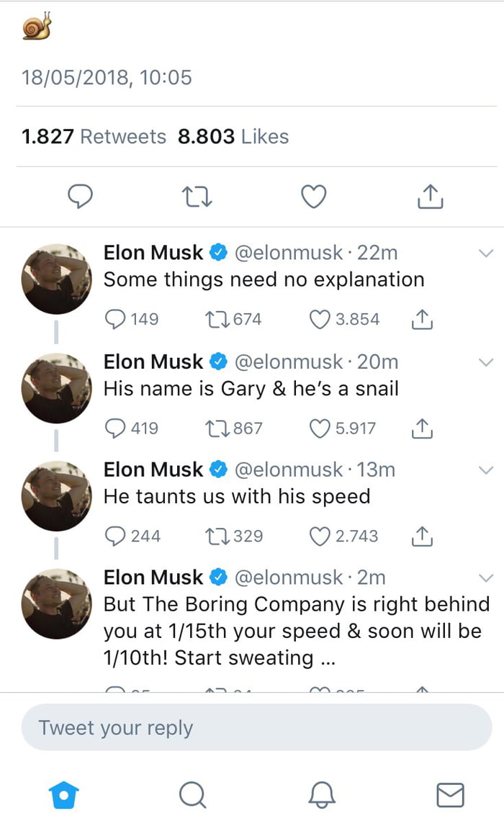Reply to the original snail tweet

[x=81, y=196]
